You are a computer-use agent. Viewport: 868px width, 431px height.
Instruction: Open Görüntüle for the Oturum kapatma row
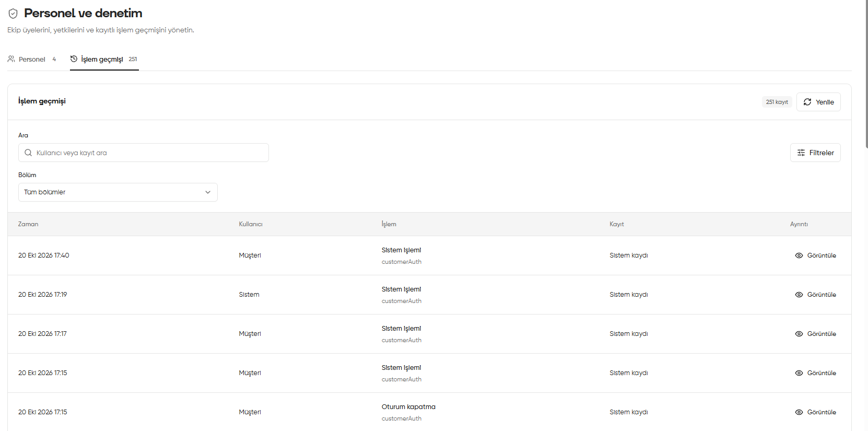[x=816, y=412]
